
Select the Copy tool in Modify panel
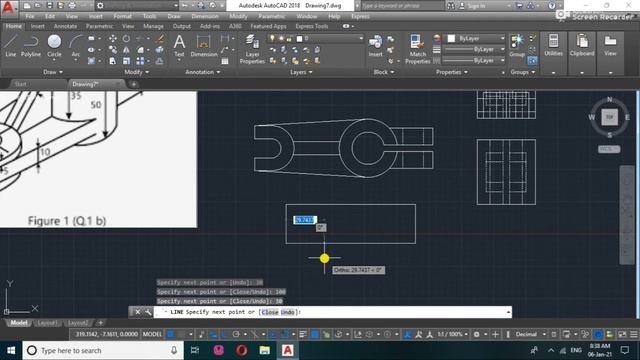[113, 50]
